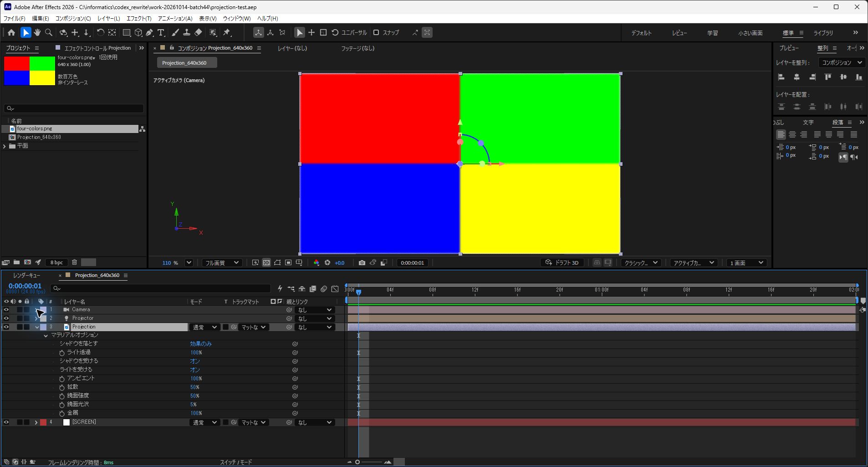868x467 pixels.
Task: Click スイッチ / モード toggle label
Action: point(236,462)
